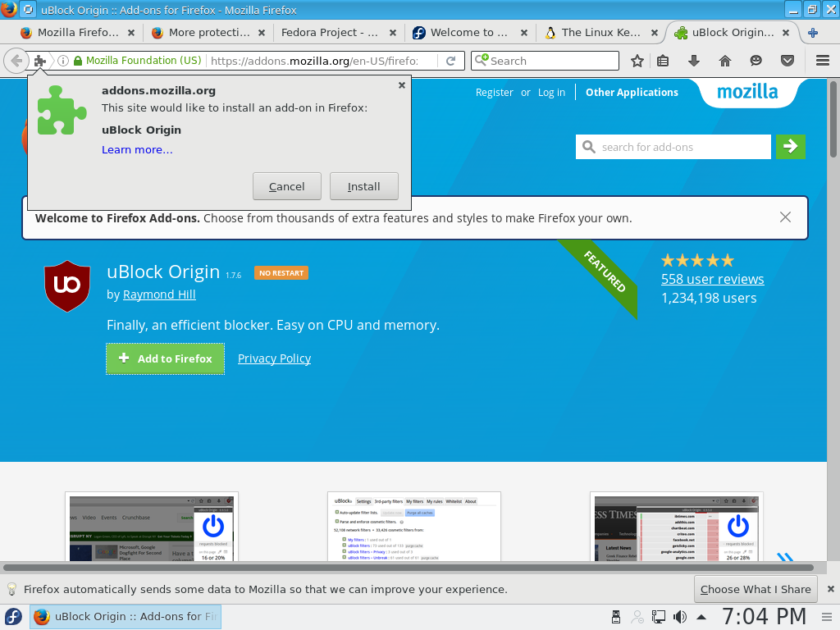
Task: Open the third screenshot thumbnail
Action: click(677, 527)
